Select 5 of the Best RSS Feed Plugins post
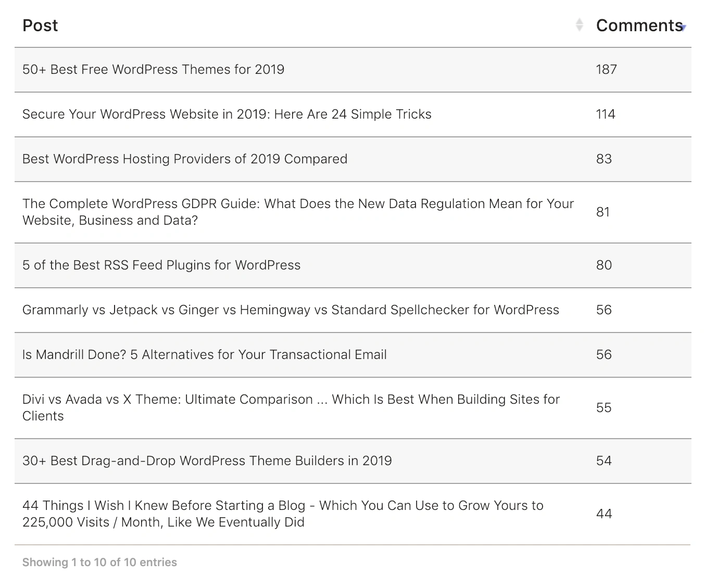Viewport: 705px width, 588px height. click(x=161, y=265)
